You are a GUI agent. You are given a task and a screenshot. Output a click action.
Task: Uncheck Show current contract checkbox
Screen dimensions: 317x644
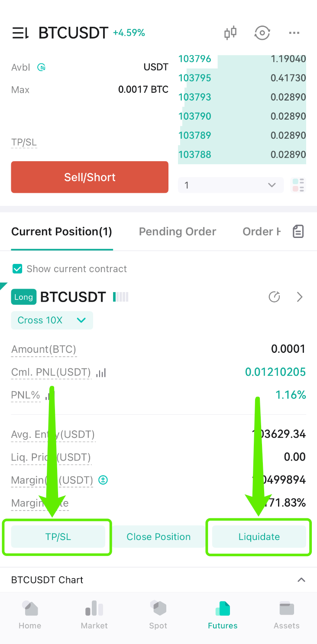click(x=17, y=269)
